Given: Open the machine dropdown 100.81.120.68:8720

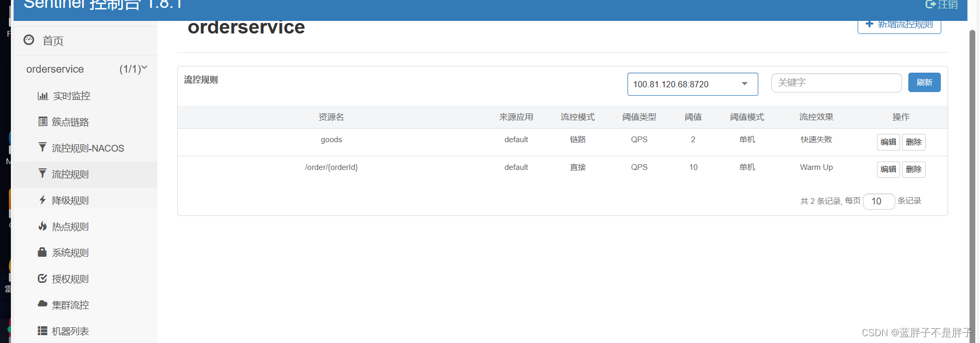Looking at the screenshot, I should tap(692, 84).
